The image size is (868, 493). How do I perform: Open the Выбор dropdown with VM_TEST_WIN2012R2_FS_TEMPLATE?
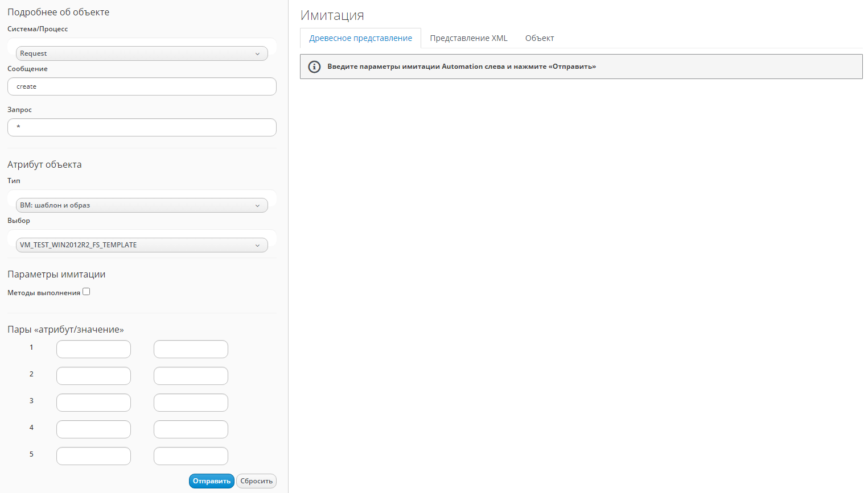click(142, 245)
